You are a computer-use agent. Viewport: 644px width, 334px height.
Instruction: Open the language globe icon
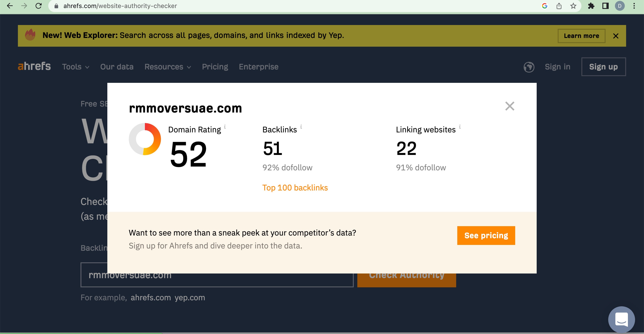[x=529, y=67]
